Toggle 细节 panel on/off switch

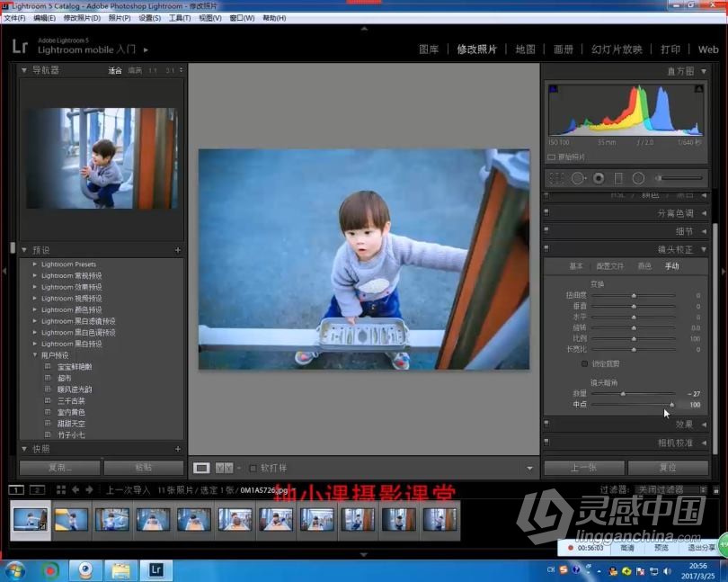click(546, 230)
